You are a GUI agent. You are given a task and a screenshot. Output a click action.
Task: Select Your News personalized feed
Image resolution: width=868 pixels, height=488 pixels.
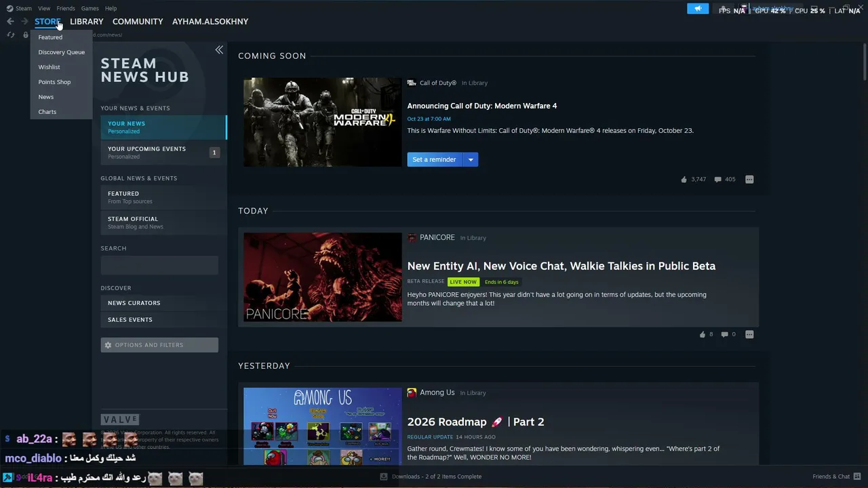pyautogui.click(x=163, y=127)
